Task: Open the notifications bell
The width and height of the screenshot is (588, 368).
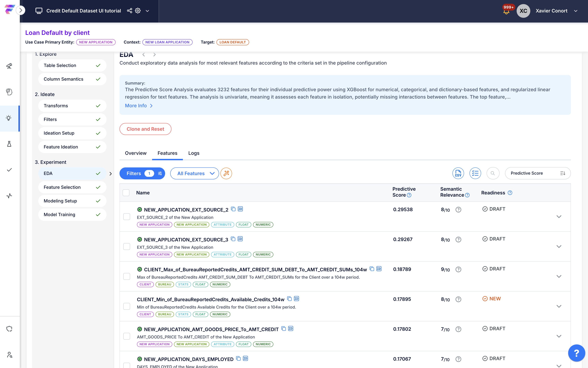Action: (506, 12)
